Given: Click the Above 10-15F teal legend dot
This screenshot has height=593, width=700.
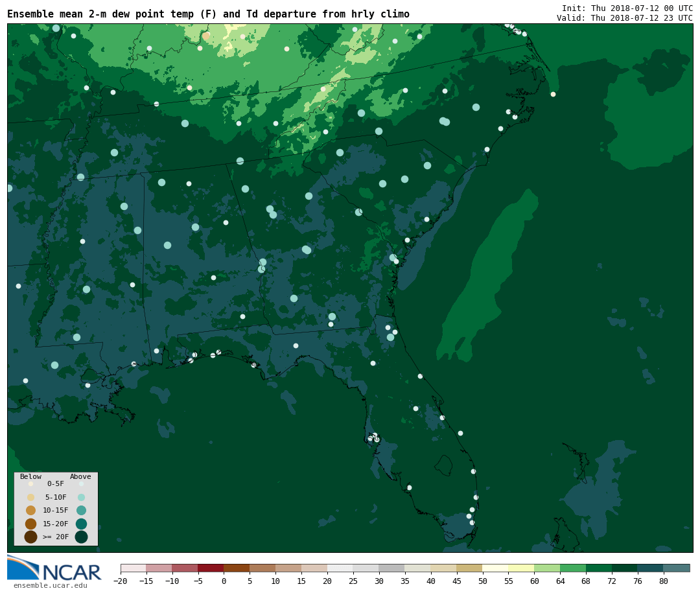Looking at the screenshot, I should 81,511.
